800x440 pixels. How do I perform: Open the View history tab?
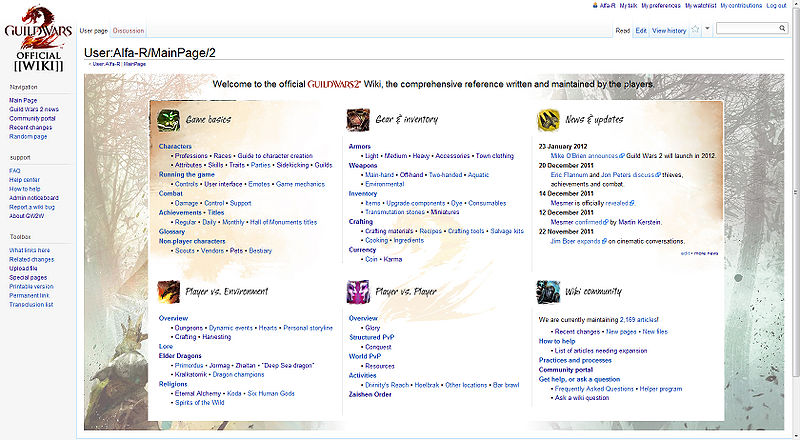click(x=669, y=31)
